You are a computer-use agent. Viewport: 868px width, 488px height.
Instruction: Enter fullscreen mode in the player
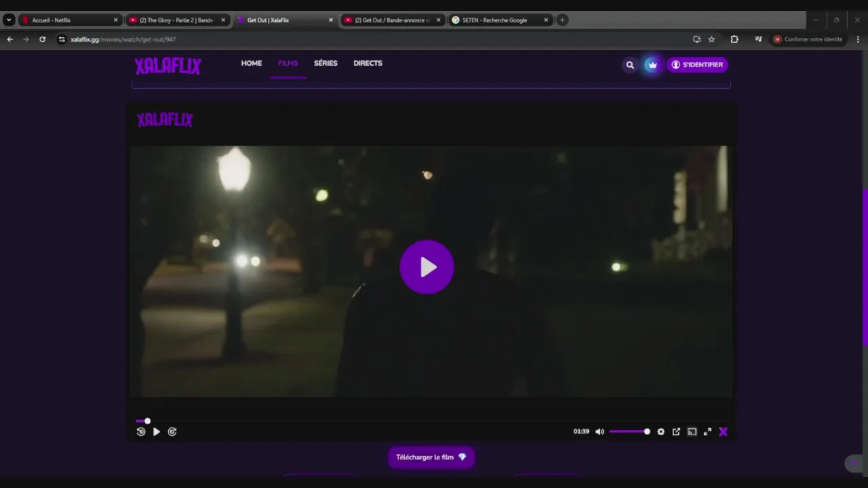coord(707,432)
